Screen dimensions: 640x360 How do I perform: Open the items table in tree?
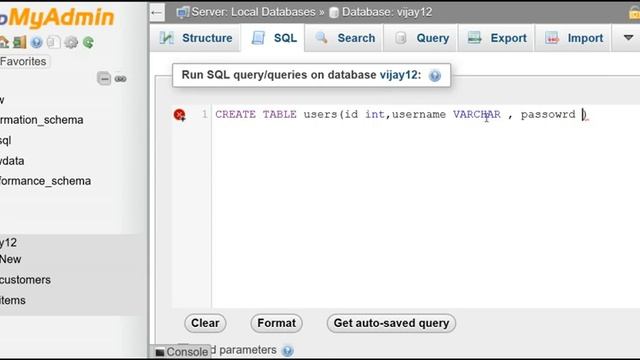click(x=13, y=300)
